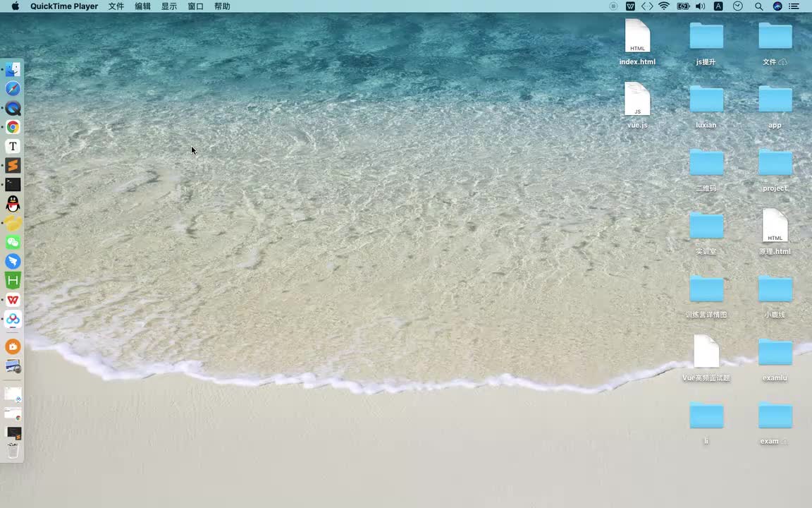Click the screen recording stop icon in menu bar
Viewport: 812px width, 508px height.
coord(613,6)
